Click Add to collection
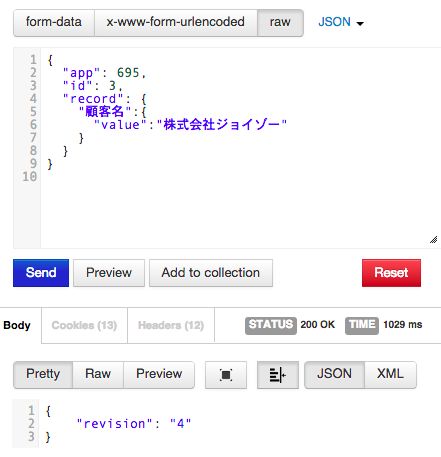Image resolution: width=441 pixels, height=457 pixels. tap(211, 273)
